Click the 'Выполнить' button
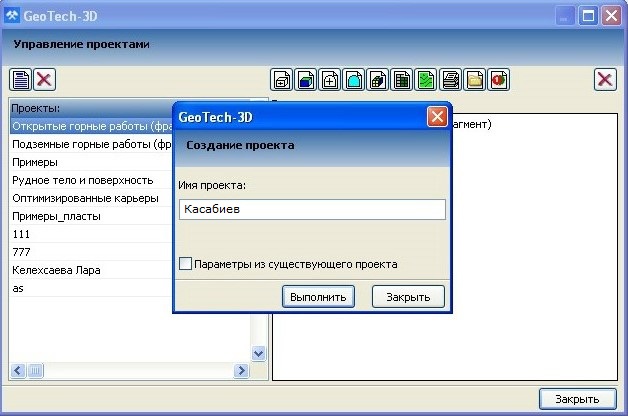The width and height of the screenshot is (628, 416). pyautogui.click(x=318, y=297)
